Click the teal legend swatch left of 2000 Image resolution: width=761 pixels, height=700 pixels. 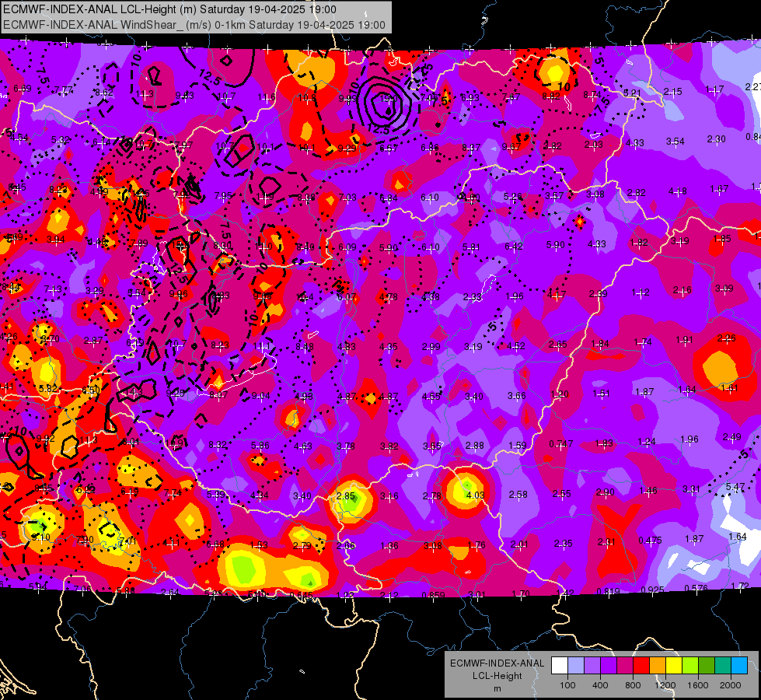pyautogui.click(x=723, y=666)
